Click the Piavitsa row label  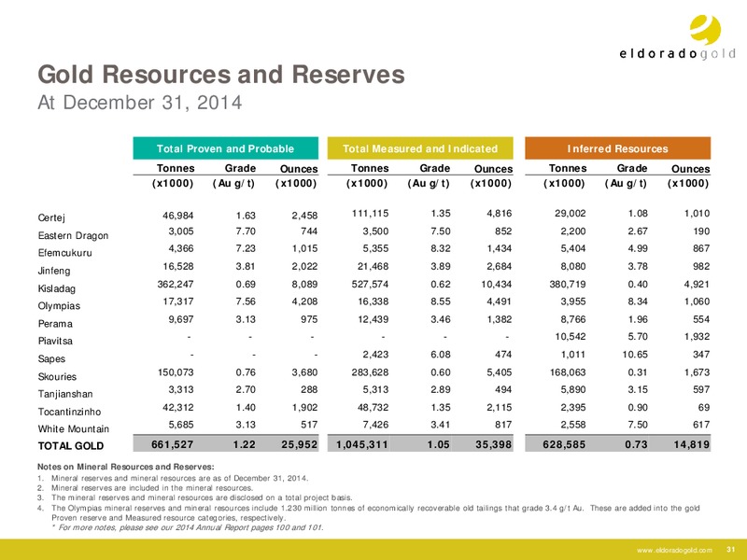click(55, 341)
